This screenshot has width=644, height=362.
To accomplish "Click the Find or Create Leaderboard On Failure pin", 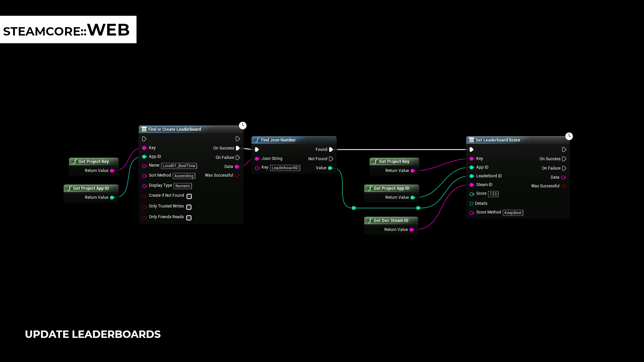I will point(238,158).
